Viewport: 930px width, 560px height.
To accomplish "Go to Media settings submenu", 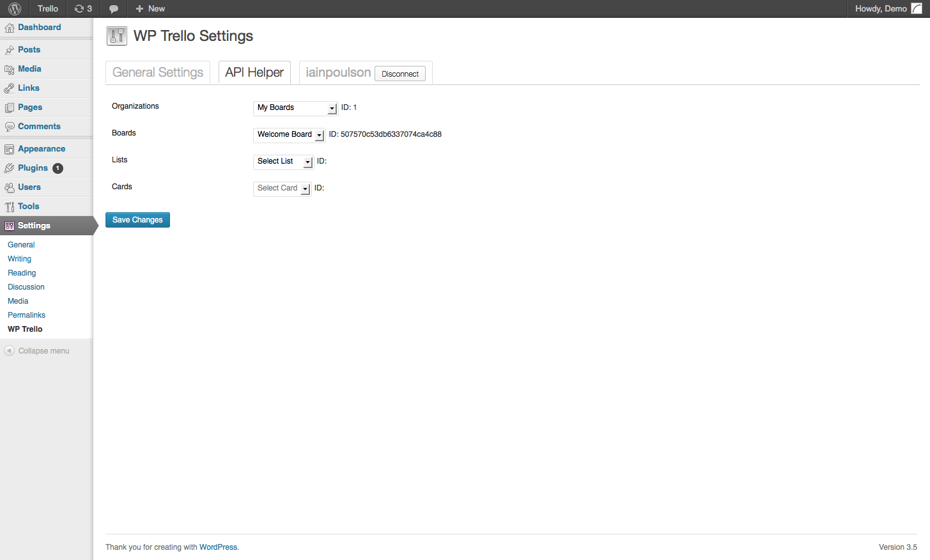I will click(18, 301).
